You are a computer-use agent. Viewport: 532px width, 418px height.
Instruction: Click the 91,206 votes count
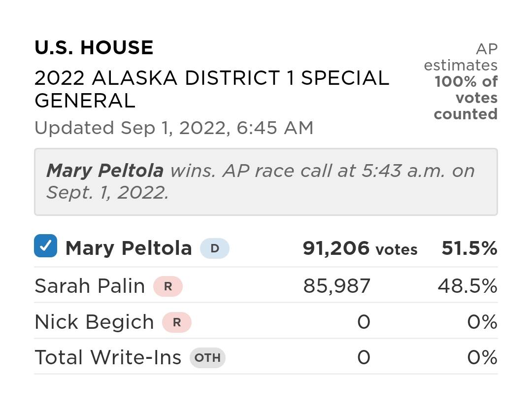click(360, 248)
